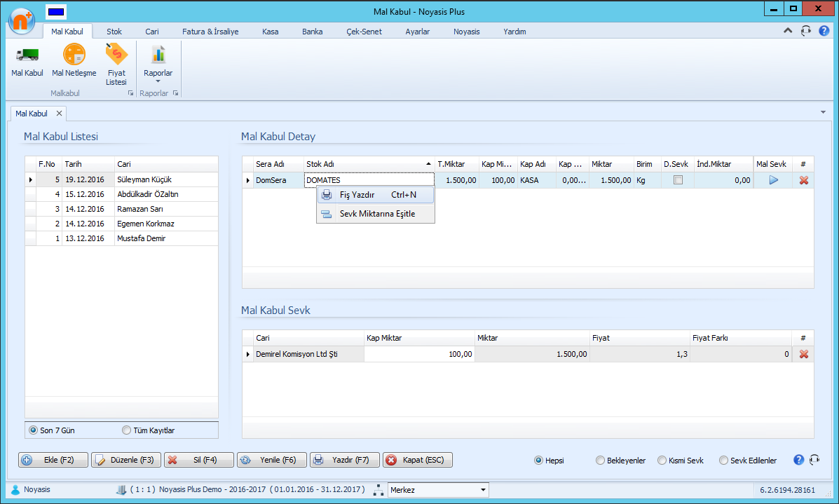Click the row indicator for Demirel Komisyon

[247, 354]
